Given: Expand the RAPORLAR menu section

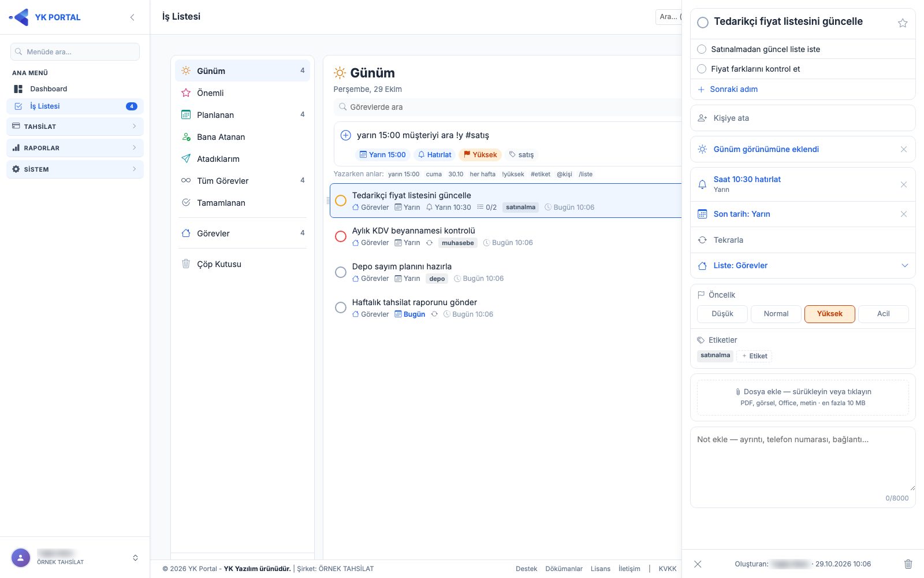Looking at the screenshot, I should point(75,148).
